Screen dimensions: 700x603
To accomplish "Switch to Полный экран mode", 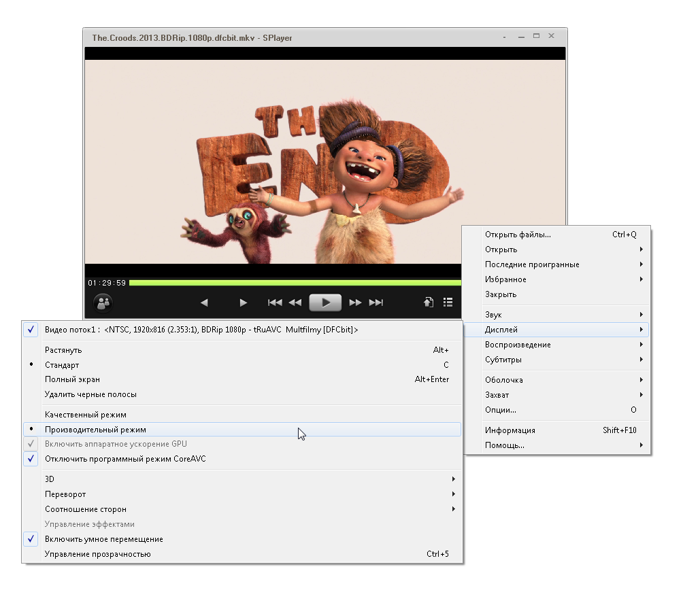I will point(241,379).
